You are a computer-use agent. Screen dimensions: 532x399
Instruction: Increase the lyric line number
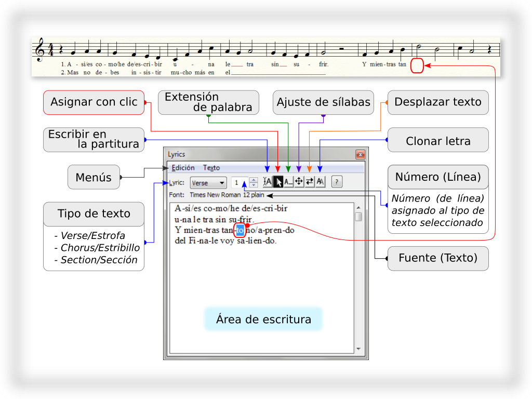(x=254, y=180)
